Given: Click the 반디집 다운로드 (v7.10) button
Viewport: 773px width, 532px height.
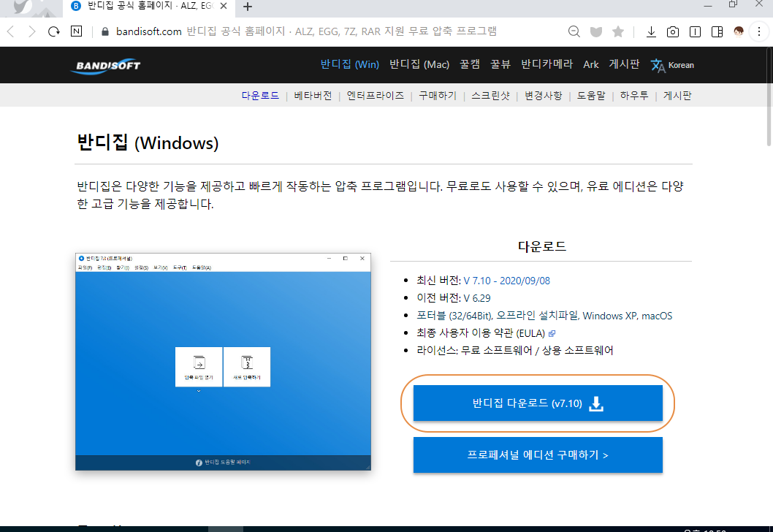Looking at the screenshot, I should 537,403.
